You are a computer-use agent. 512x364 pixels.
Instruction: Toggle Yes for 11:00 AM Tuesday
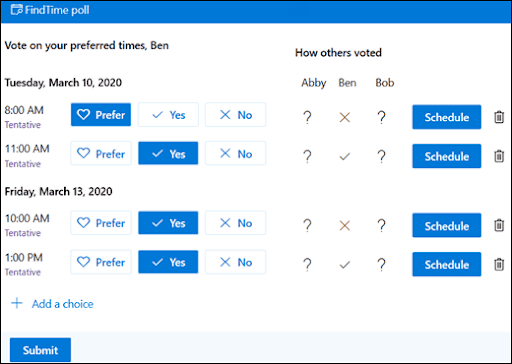click(x=168, y=153)
